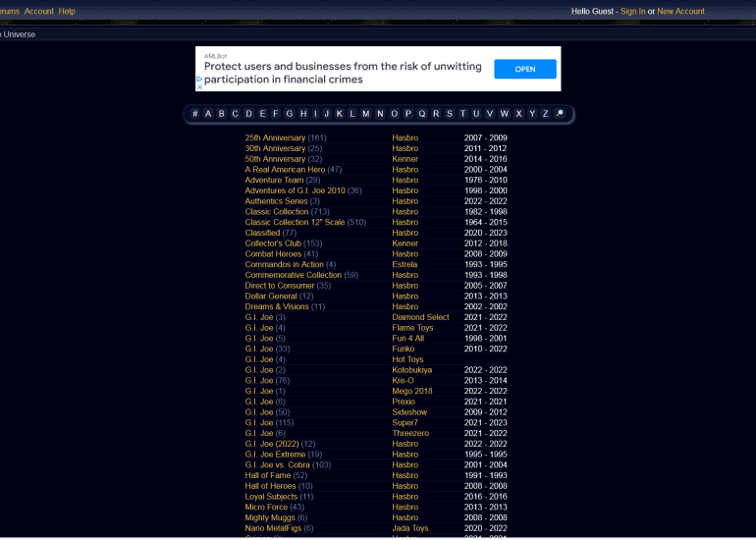Open G.I. Joe (76) Kre-O row
Image resolution: width=756 pixels, height=540 pixels.
point(259,381)
